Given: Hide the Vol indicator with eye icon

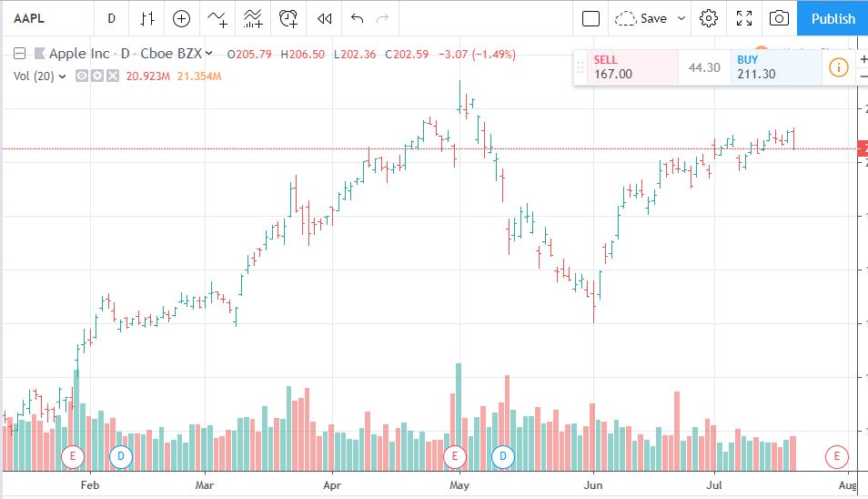Looking at the screenshot, I should 81,76.
